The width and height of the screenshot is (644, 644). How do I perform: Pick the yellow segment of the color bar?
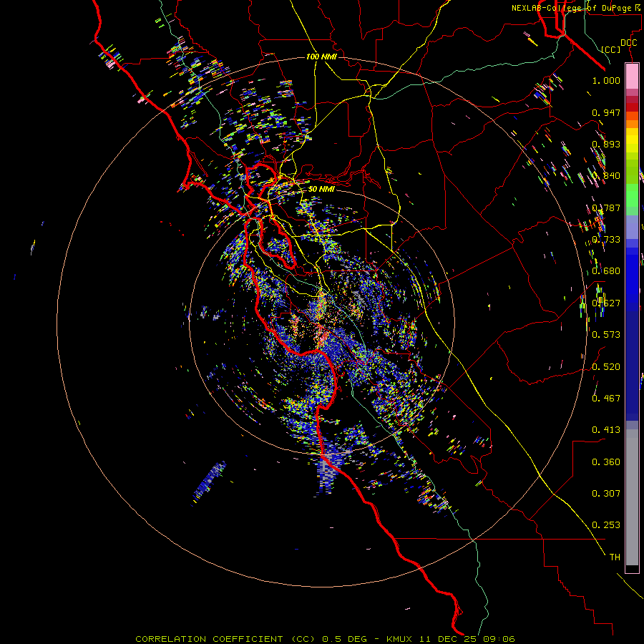coord(632,140)
